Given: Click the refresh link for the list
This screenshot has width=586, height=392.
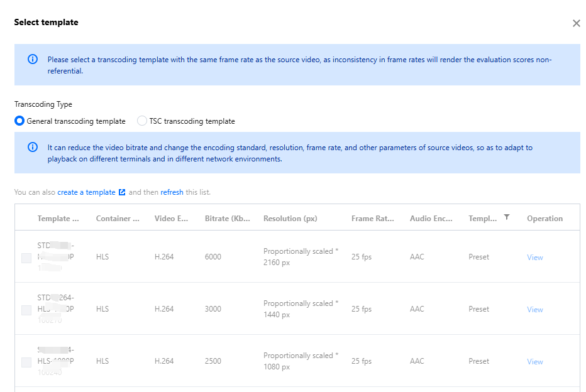Looking at the screenshot, I should click(172, 192).
